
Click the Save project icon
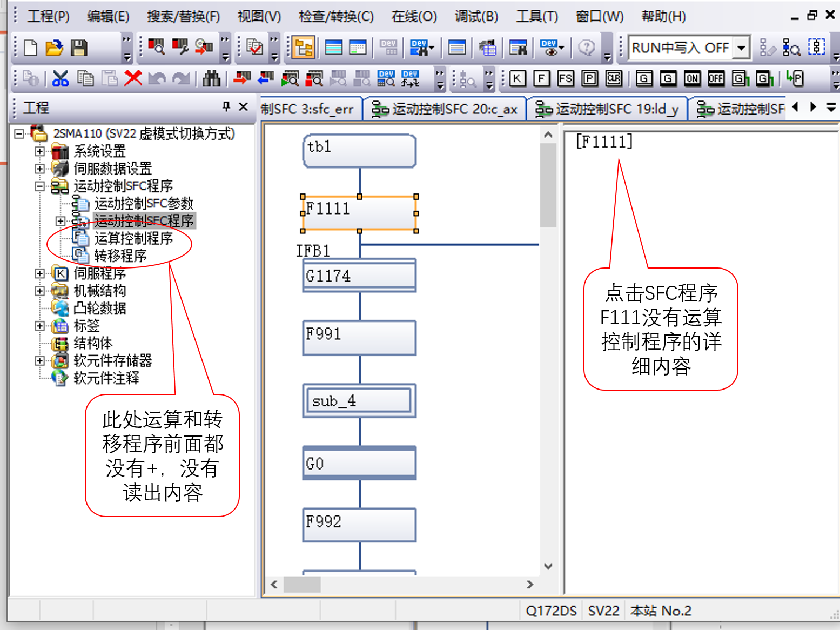(x=79, y=48)
